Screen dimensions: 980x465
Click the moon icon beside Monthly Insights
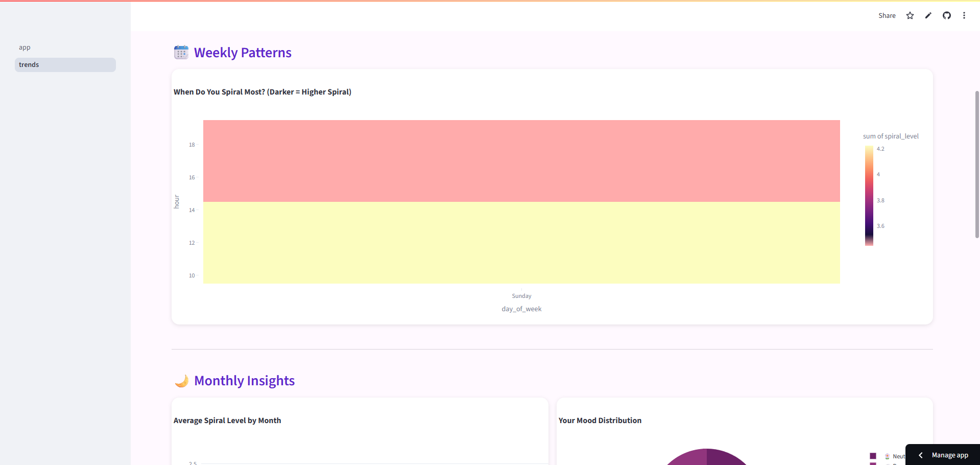point(181,380)
